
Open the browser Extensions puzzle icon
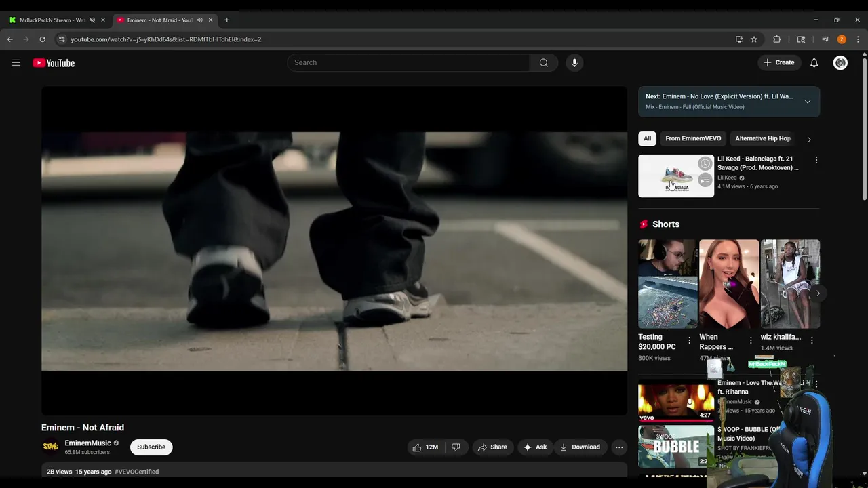click(x=777, y=39)
